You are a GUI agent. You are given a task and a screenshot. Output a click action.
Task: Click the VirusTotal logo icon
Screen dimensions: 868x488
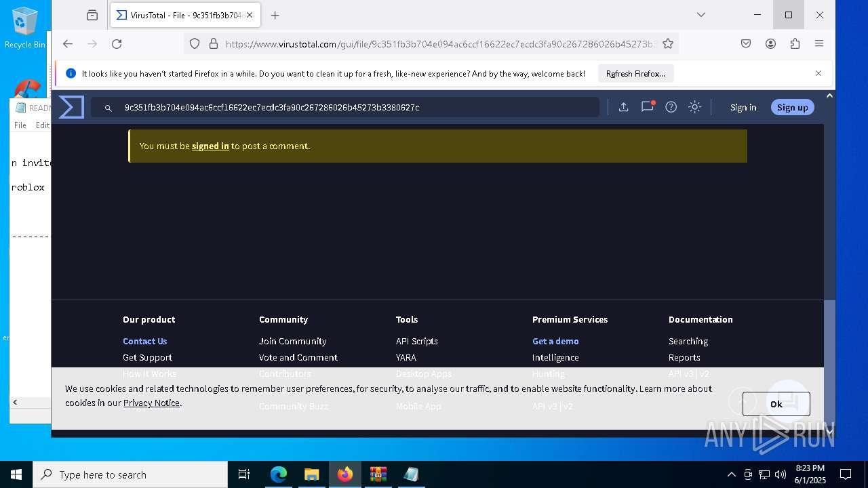click(x=71, y=107)
